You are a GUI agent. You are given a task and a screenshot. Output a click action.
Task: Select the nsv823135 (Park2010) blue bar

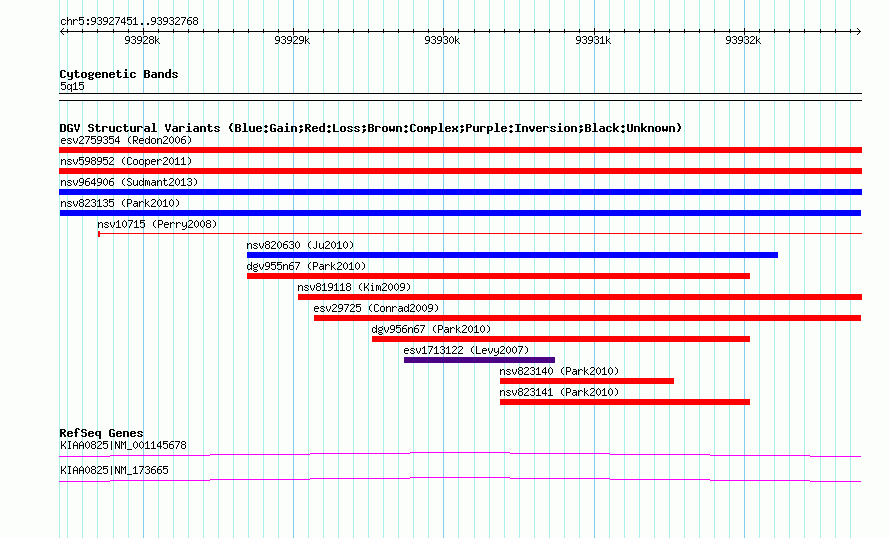click(460, 213)
